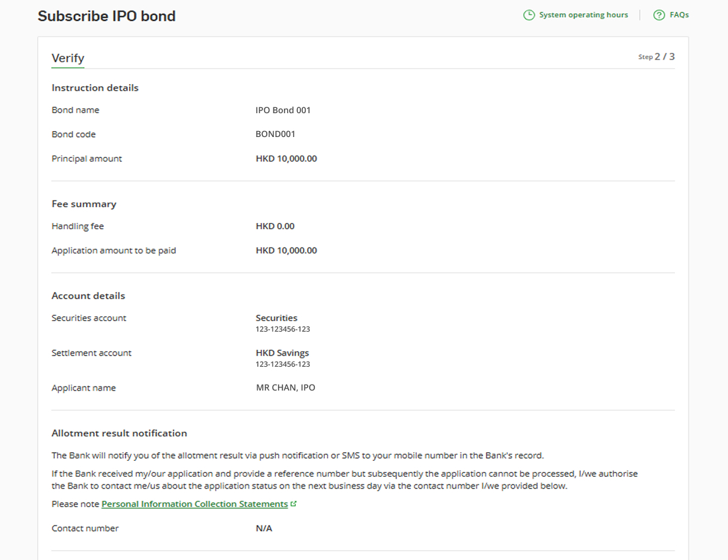The width and height of the screenshot is (728, 560).
Task: Click the bond name value IPO Bond 001
Action: 283,111
